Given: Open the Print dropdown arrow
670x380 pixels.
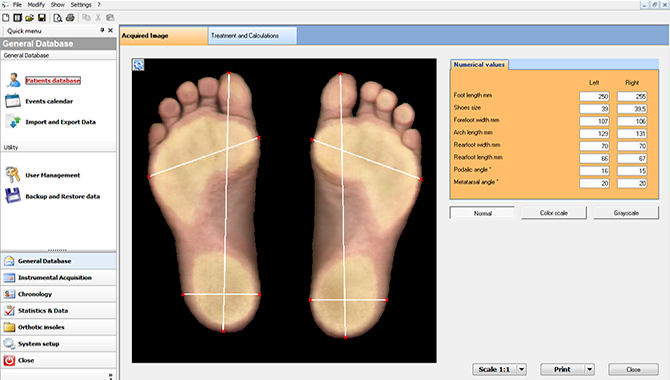Looking at the screenshot, I should point(590,369).
